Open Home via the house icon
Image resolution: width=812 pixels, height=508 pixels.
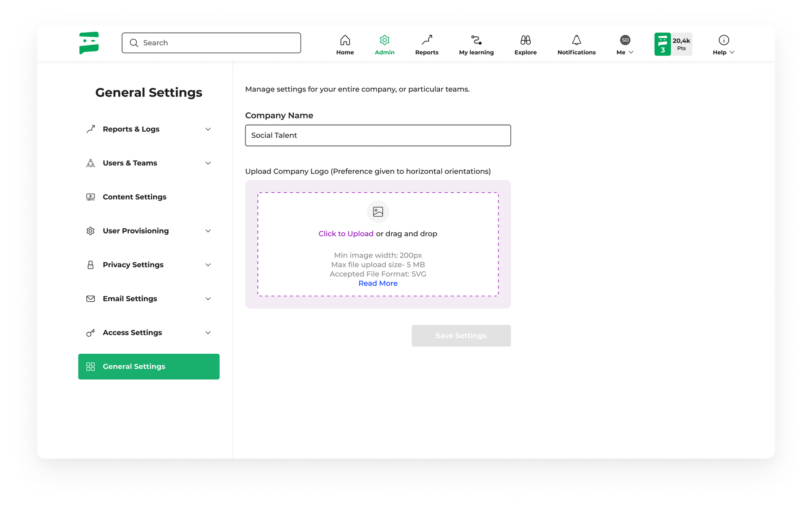(345, 40)
